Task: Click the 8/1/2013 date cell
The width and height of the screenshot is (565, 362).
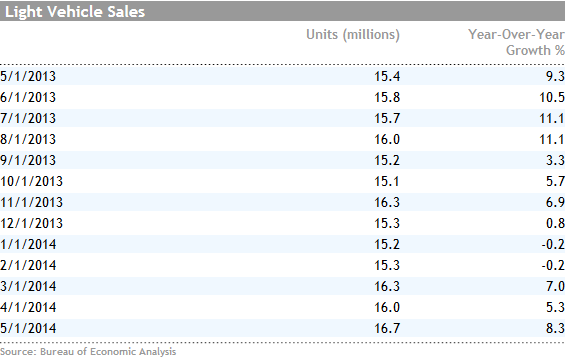Action: click(x=28, y=139)
